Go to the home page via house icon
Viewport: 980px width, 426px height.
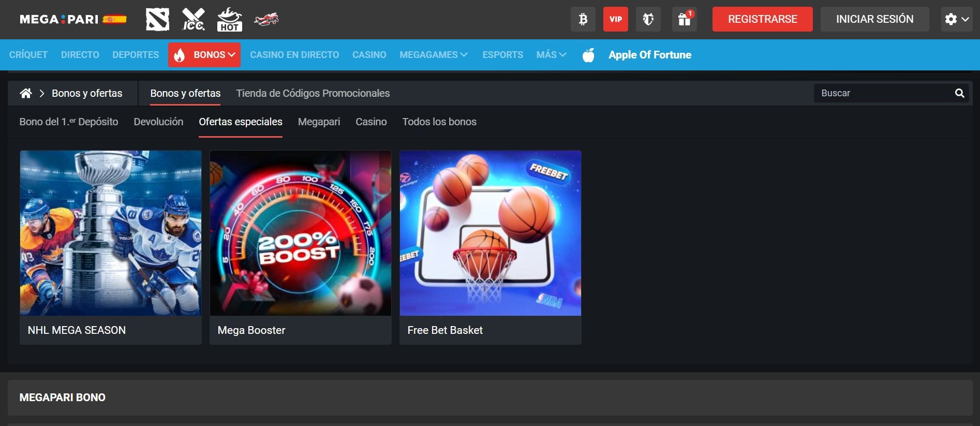pos(26,93)
